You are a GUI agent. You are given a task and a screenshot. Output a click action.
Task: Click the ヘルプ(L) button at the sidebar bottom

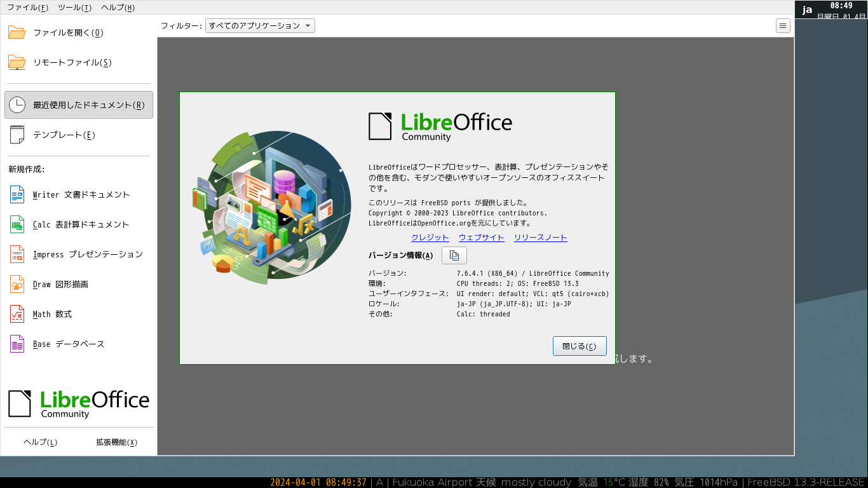pos(41,442)
